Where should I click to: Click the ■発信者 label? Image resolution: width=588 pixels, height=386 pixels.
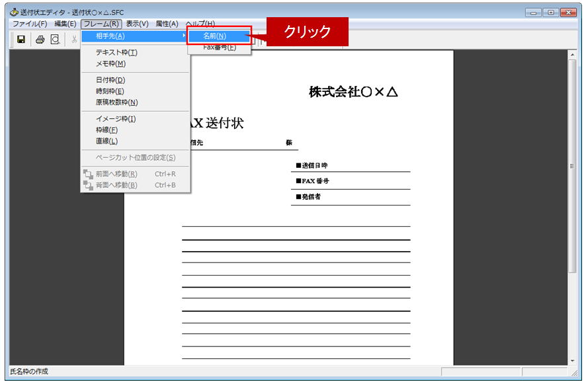click(308, 197)
